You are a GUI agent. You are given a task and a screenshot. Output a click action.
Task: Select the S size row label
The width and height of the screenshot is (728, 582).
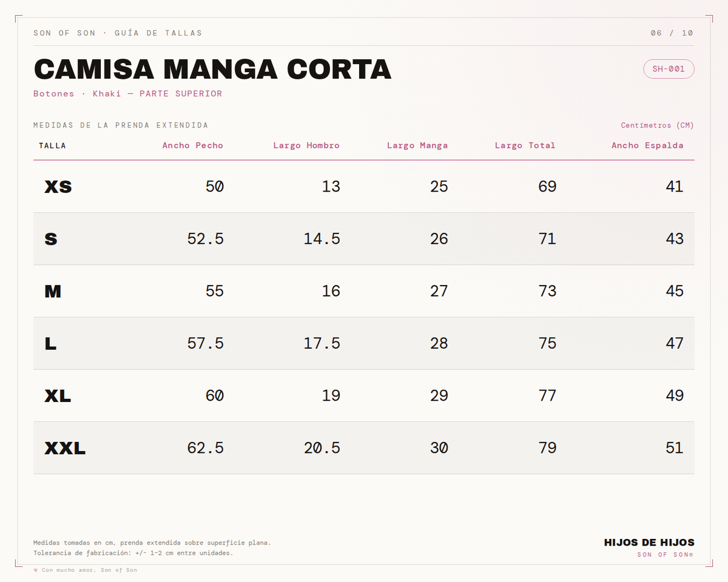[51, 239]
